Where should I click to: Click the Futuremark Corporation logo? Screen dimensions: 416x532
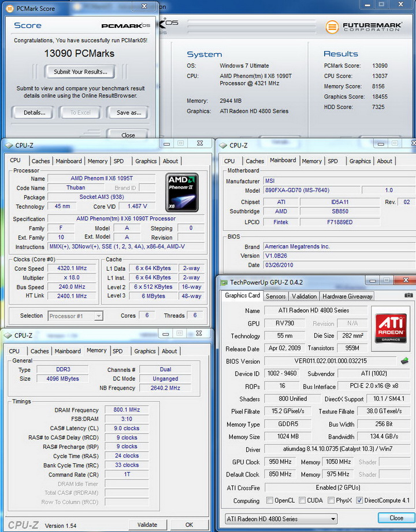click(363, 27)
